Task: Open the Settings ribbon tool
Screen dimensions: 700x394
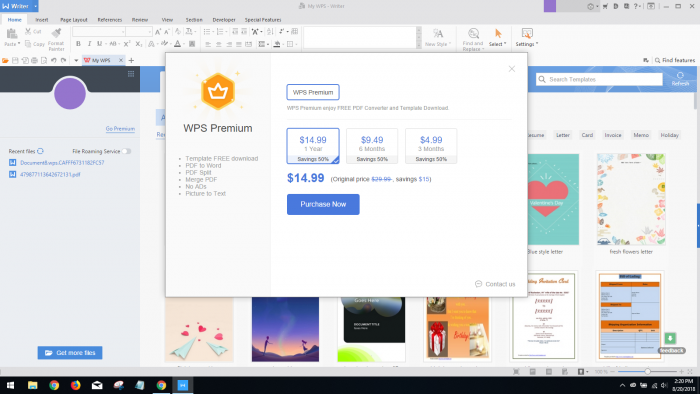Action: 527,37
